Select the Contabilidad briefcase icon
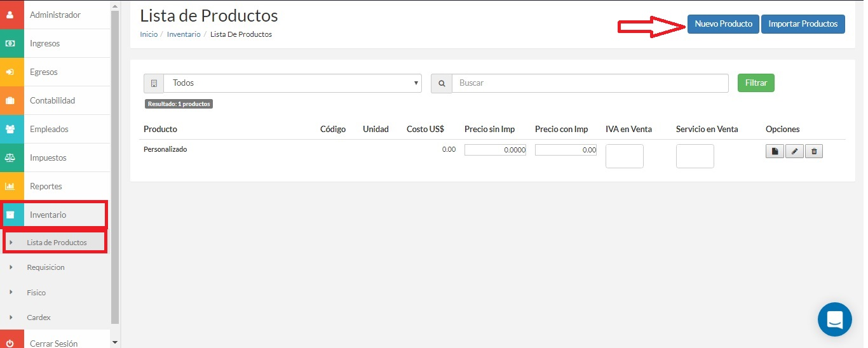 point(10,100)
